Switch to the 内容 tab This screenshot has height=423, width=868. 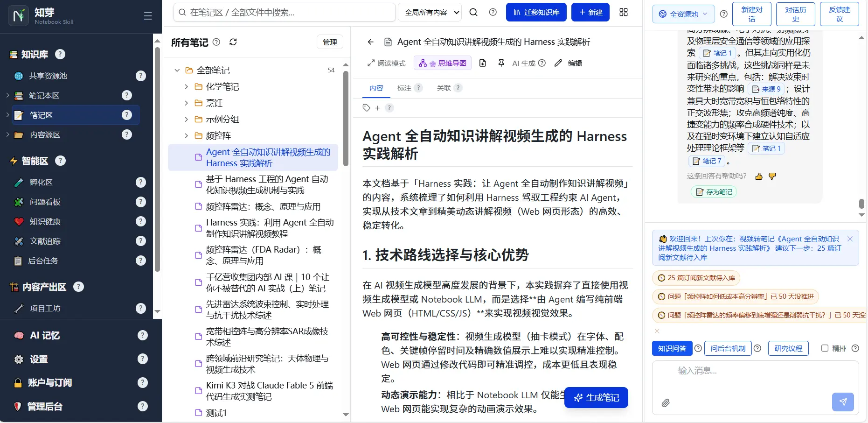(x=376, y=88)
